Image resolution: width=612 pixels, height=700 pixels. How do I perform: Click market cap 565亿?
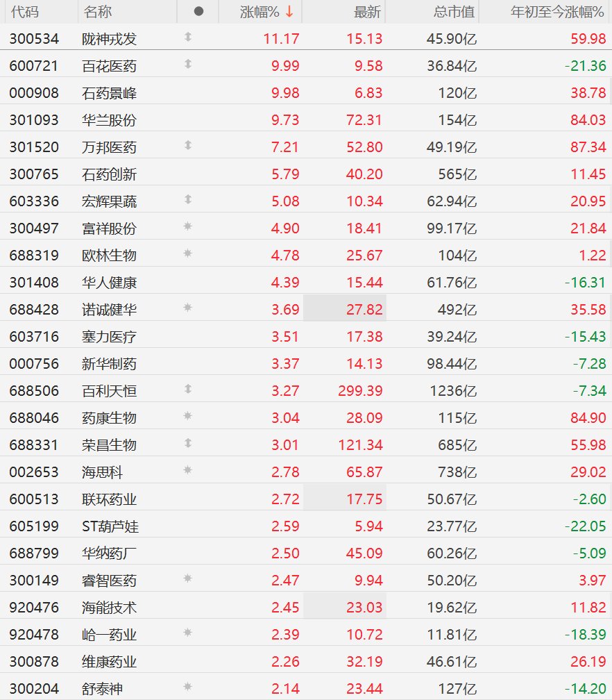pos(457,174)
